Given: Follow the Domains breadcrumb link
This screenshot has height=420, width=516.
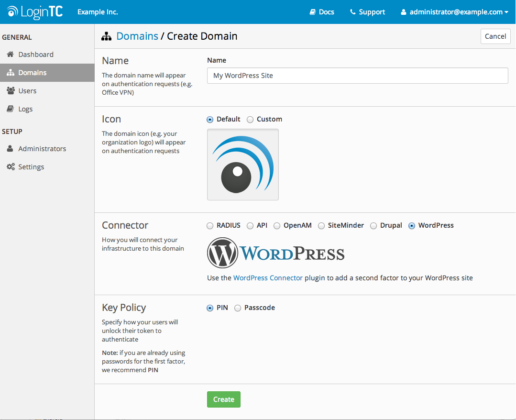Looking at the screenshot, I should coord(137,36).
